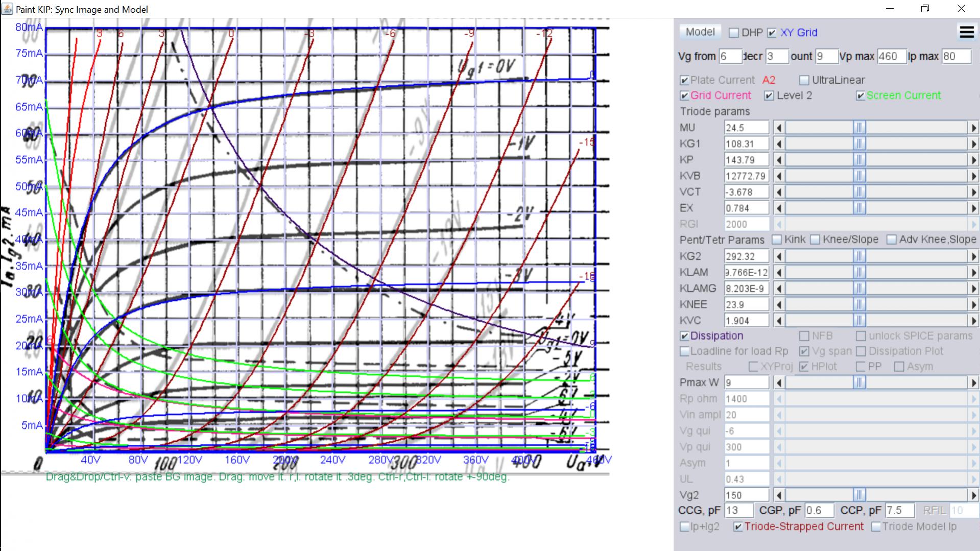The image size is (980, 551).
Task: Click the MU slider right arrow
Action: [x=973, y=128]
